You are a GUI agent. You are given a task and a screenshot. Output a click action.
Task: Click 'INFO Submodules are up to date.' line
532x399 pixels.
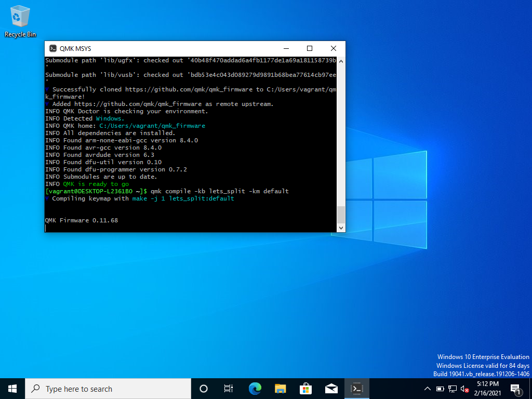[101, 177]
